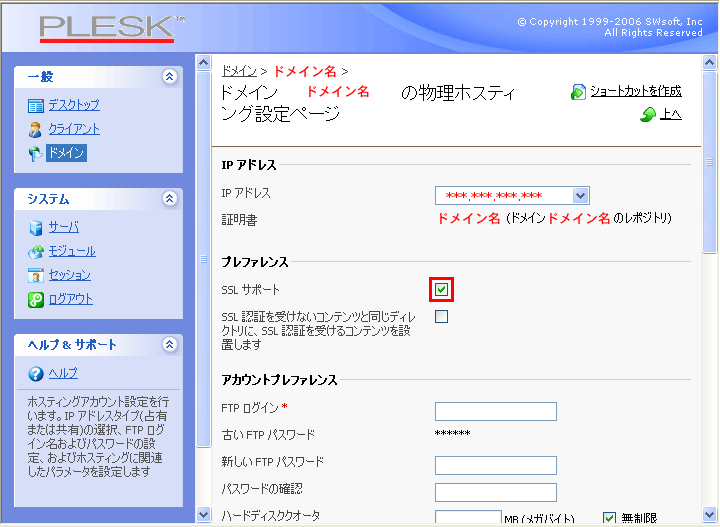
Task: Click the create shortcut icon
Action: (578, 92)
